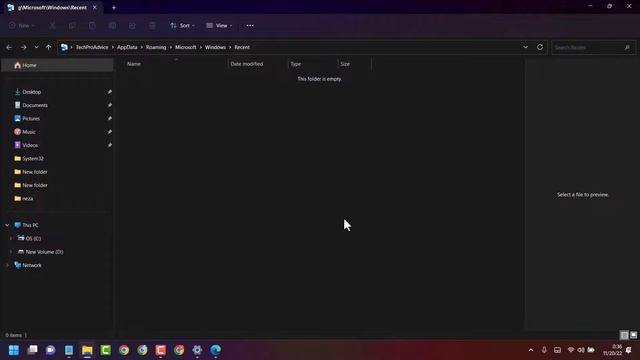The width and height of the screenshot is (640, 360).
Task: Click the Rename icon in toolbar
Action: (112, 25)
